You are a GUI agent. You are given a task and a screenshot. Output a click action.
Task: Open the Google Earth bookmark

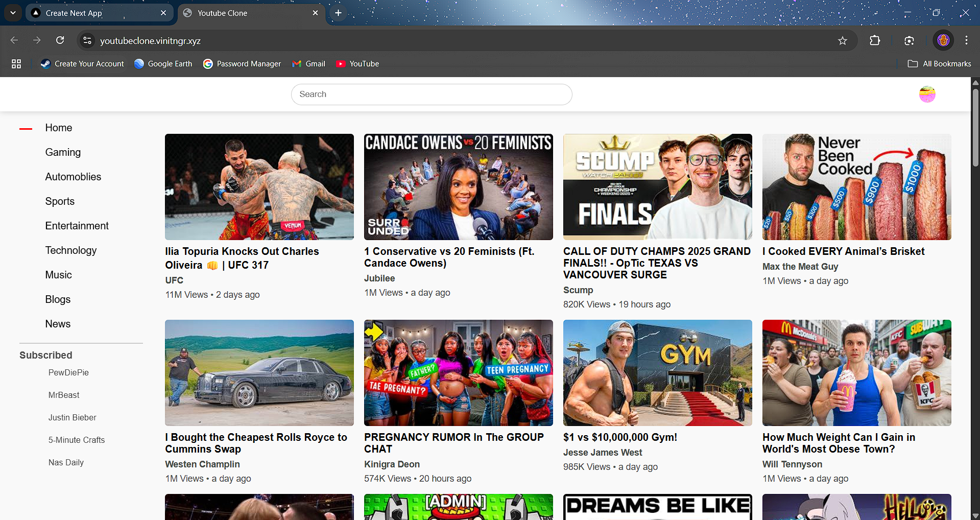click(x=163, y=64)
